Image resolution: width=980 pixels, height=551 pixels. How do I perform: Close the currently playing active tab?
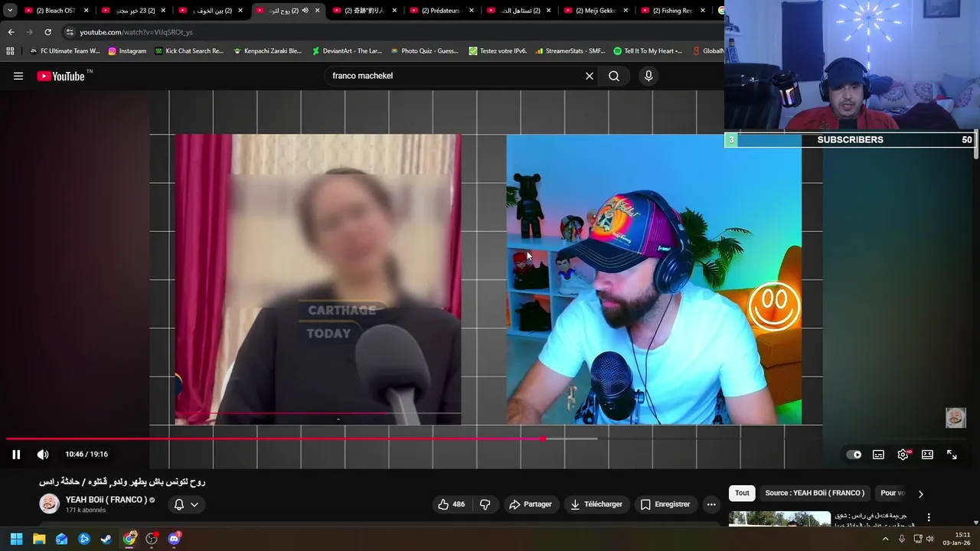tap(317, 11)
